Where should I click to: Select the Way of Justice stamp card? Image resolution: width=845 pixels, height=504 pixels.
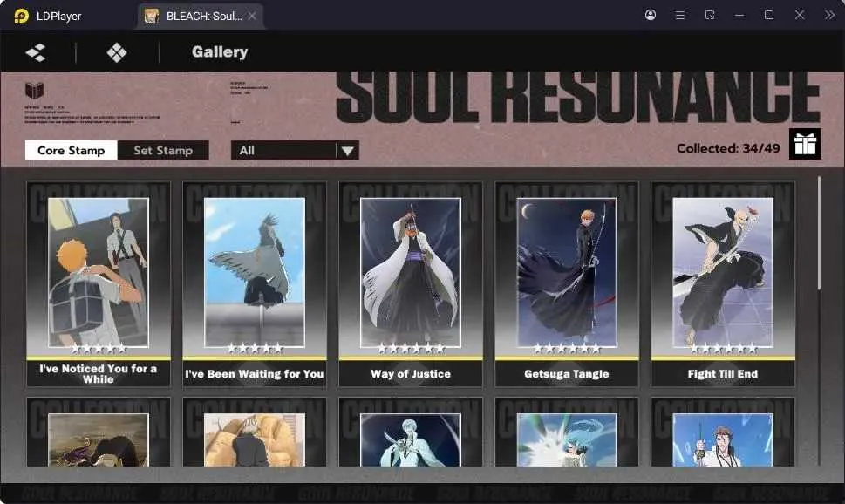[411, 284]
